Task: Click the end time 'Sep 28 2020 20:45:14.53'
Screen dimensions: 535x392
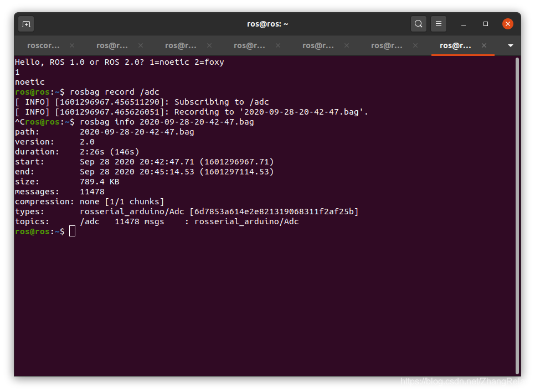Action: point(137,172)
